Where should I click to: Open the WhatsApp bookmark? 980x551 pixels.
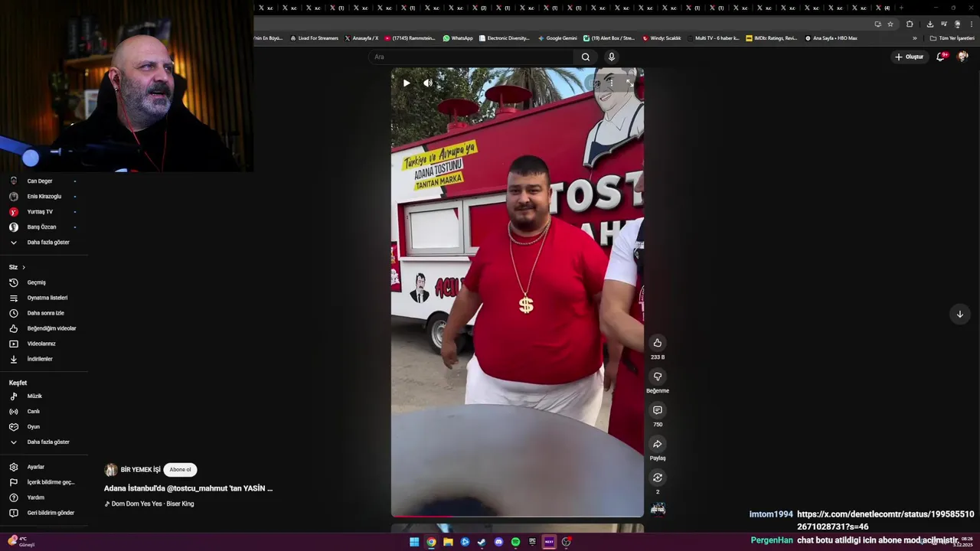[x=458, y=38]
